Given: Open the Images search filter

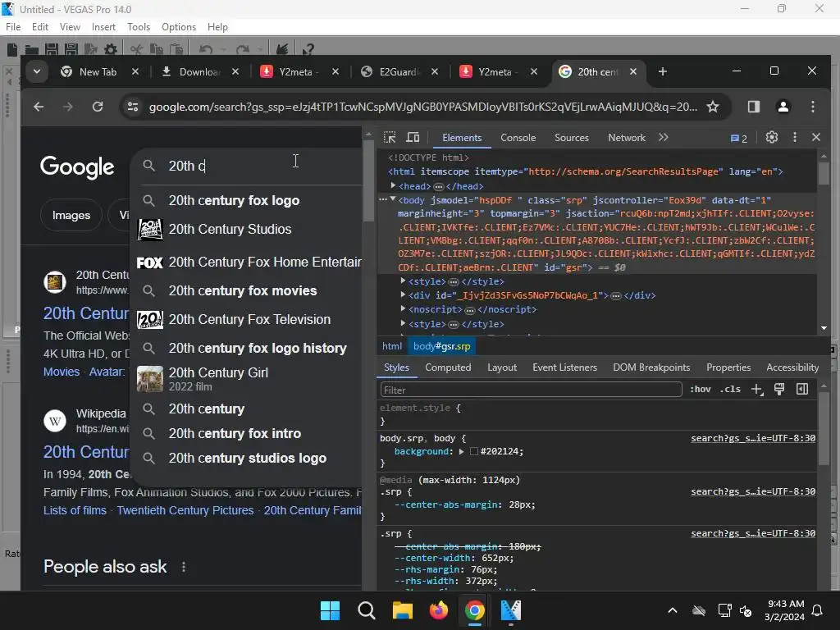Looking at the screenshot, I should [x=71, y=216].
